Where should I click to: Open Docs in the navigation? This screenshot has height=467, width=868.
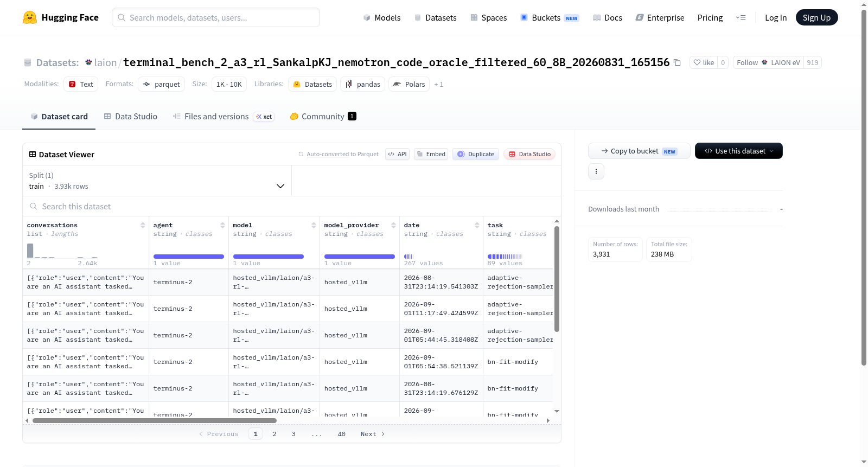pyautogui.click(x=608, y=18)
